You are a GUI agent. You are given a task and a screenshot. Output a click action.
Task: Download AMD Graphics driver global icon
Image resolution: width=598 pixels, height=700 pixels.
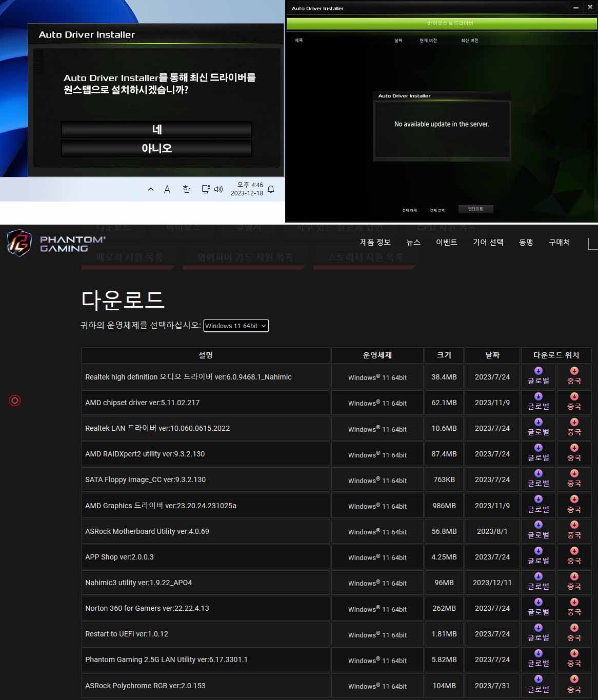(539, 499)
